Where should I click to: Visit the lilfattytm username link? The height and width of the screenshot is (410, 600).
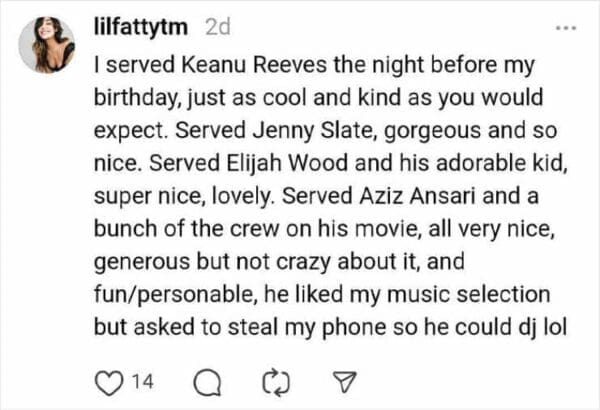point(143,26)
